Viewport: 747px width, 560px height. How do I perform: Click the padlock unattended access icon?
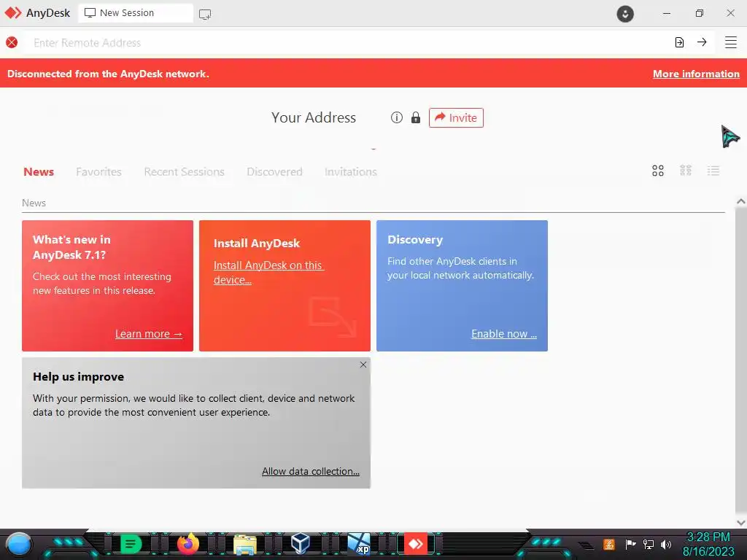tap(415, 117)
